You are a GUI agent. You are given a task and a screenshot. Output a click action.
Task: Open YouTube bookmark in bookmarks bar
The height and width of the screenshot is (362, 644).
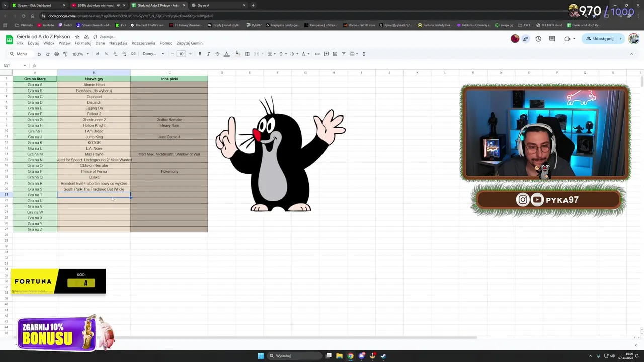pyautogui.click(x=45, y=25)
